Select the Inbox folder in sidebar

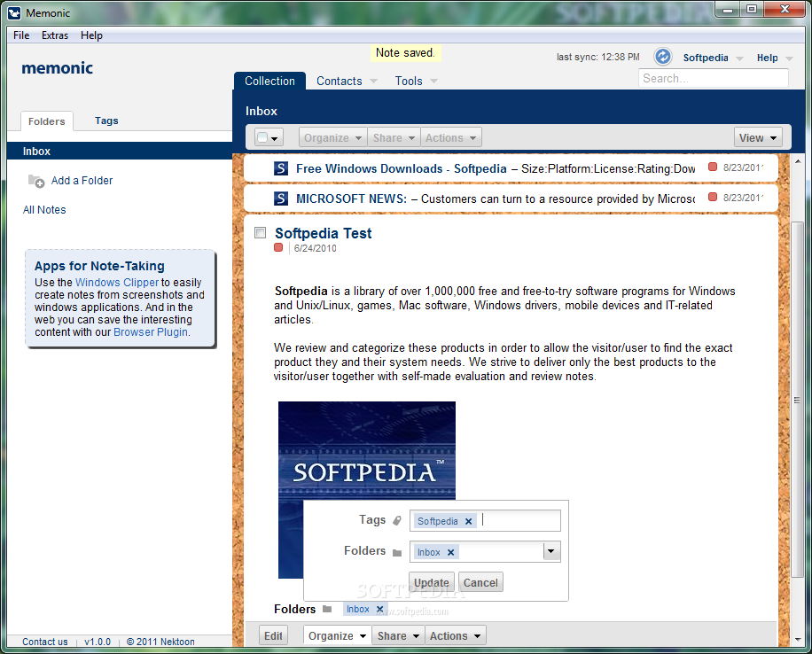point(120,152)
